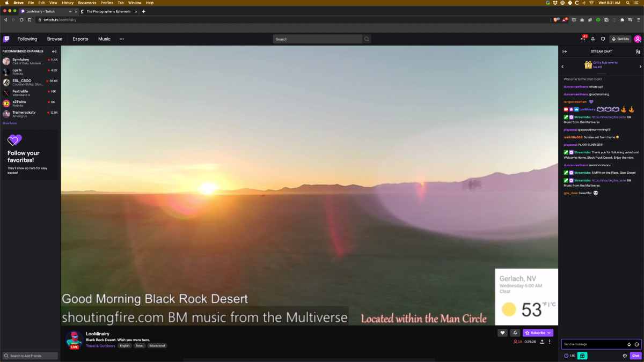Open the Brave hamburger menu

tap(638, 20)
